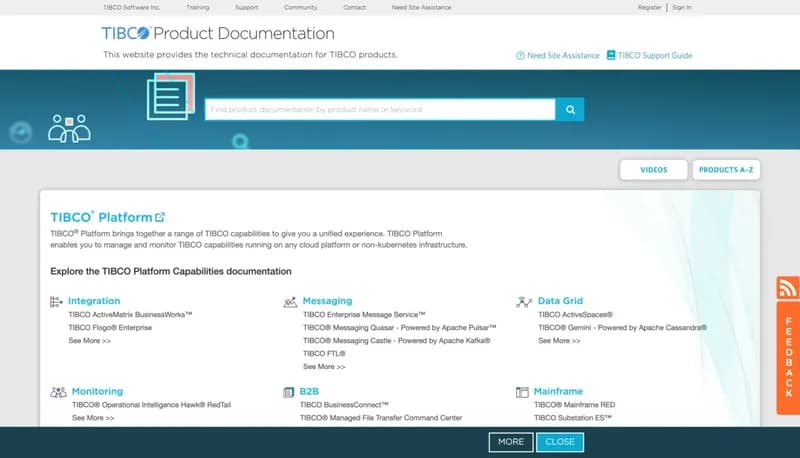Open TIBCO Mainframe RED link
Image resolution: width=800 pixels, height=458 pixels.
tap(574, 405)
